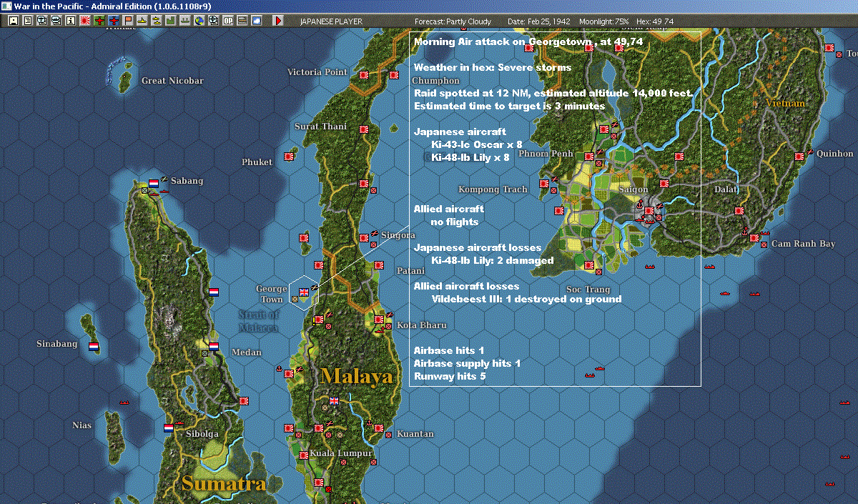Select Japanese flag base at Kota Bharu
Viewport: 858px width, 504px height.
[379, 319]
